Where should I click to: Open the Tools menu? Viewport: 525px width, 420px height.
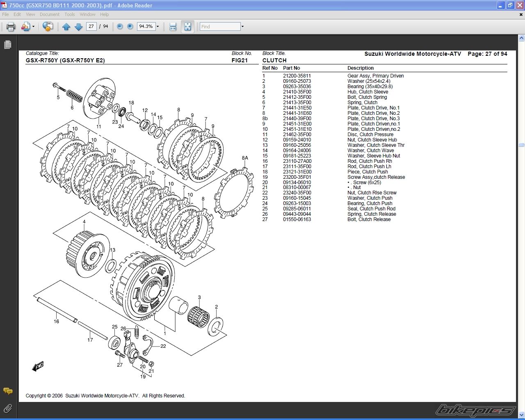[x=70, y=14]
